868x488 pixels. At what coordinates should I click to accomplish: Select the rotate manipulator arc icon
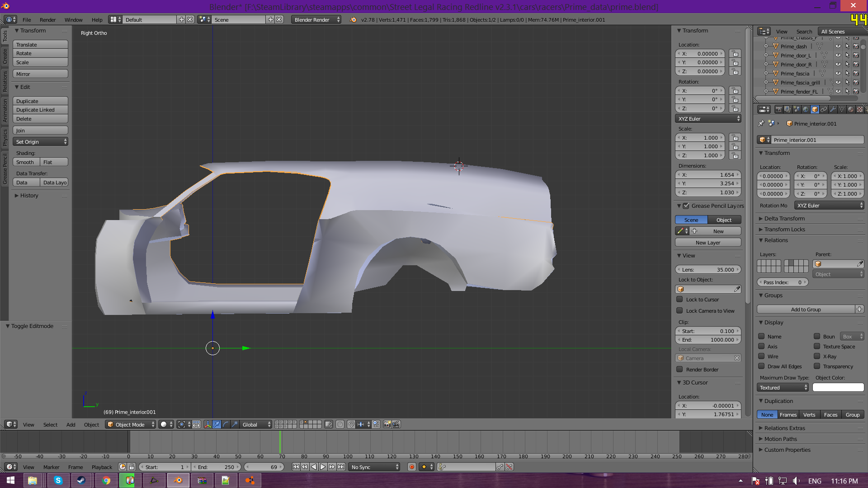tap(226, 424)
